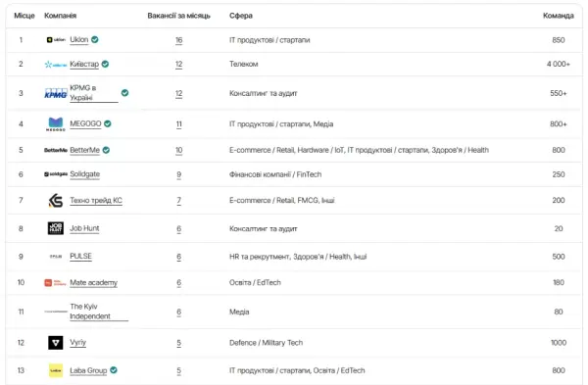The width and height of the screenshot is (588, 385).
Task: Open the KPMG в Україні company link
Action: [94, 93]
